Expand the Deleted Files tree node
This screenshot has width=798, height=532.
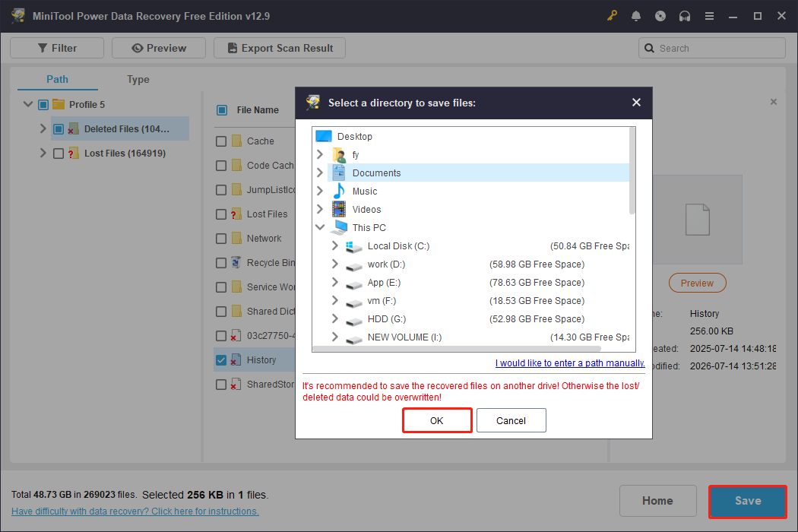click(x=43, y=128)
